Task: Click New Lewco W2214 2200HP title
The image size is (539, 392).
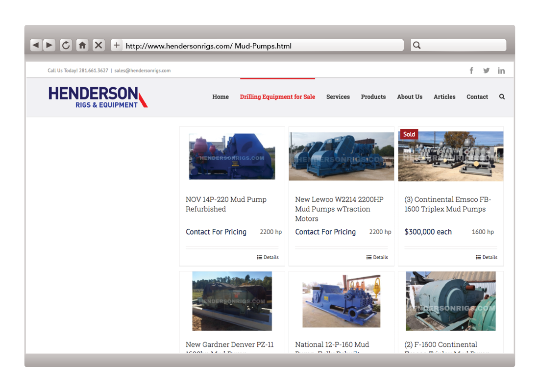Action: [339, 209]
